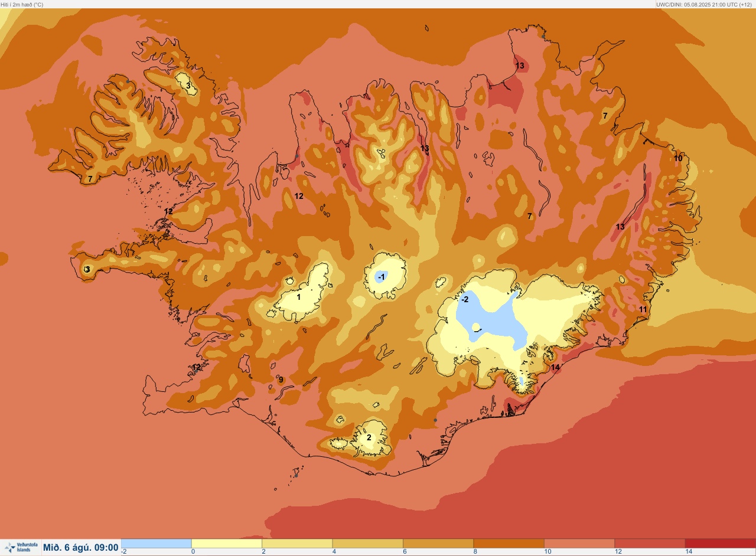Image resolution: width=756 pixels, height=556 pixels.
Task: Click the 10 temperature label on east coast
Action: click(678, 158)
